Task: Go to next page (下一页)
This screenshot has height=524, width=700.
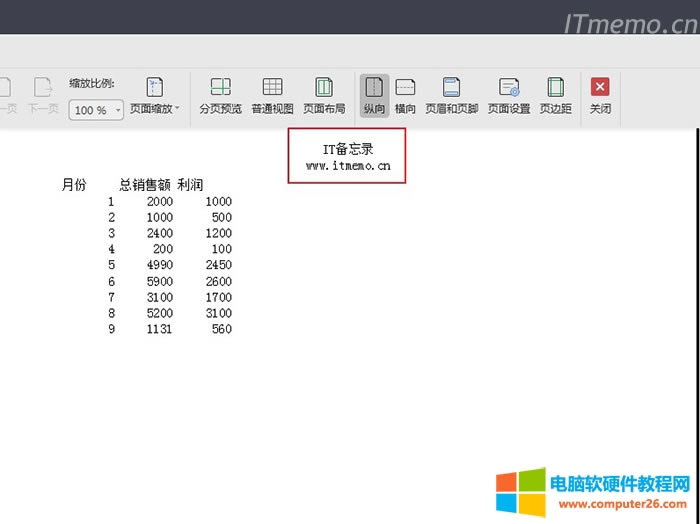Action: pyautogui.click(x=42, y=96)
